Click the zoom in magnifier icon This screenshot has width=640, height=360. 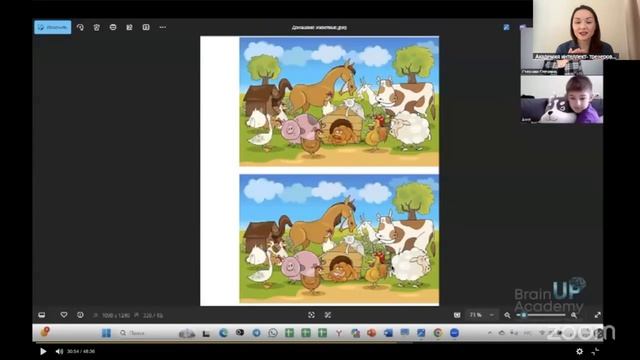(x=574, y=315)
